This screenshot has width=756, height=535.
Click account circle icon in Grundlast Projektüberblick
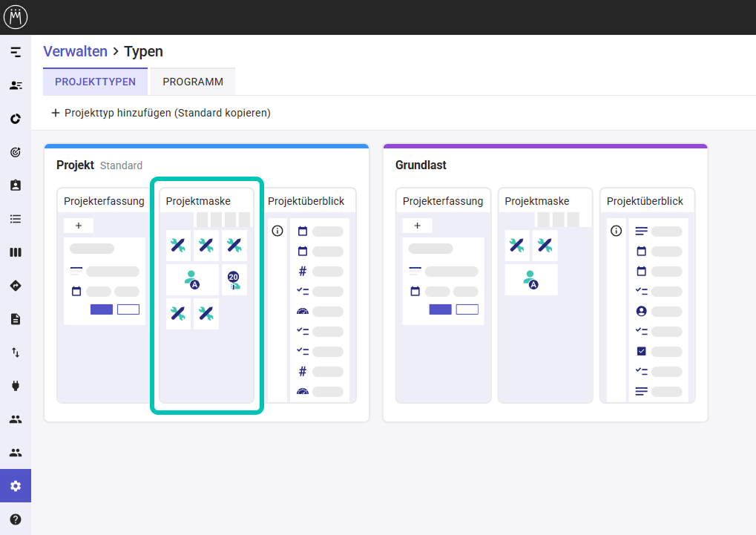(641, 311)
